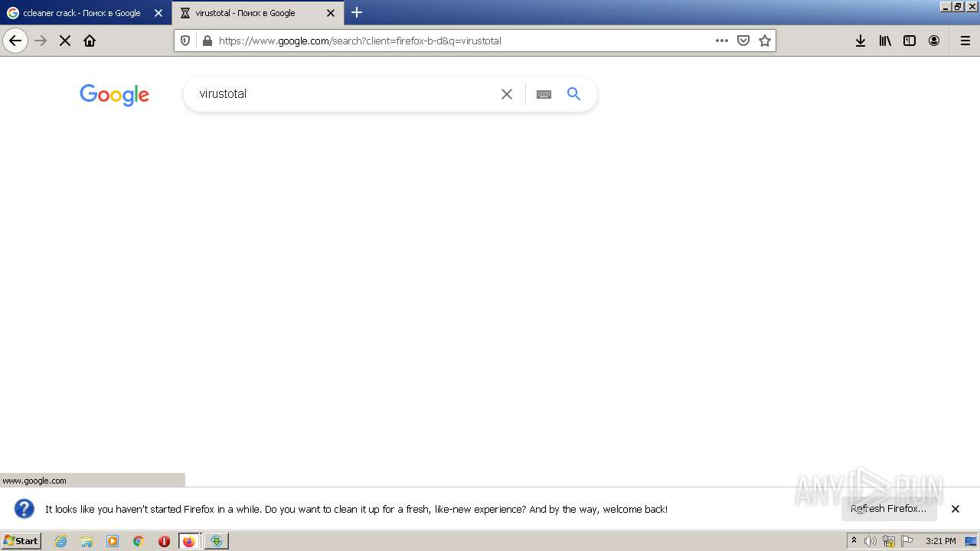The width and height of the screenshot is (980, 551).
Task: Click the 3:21 PM clock
Action: [x=941, y=541]
